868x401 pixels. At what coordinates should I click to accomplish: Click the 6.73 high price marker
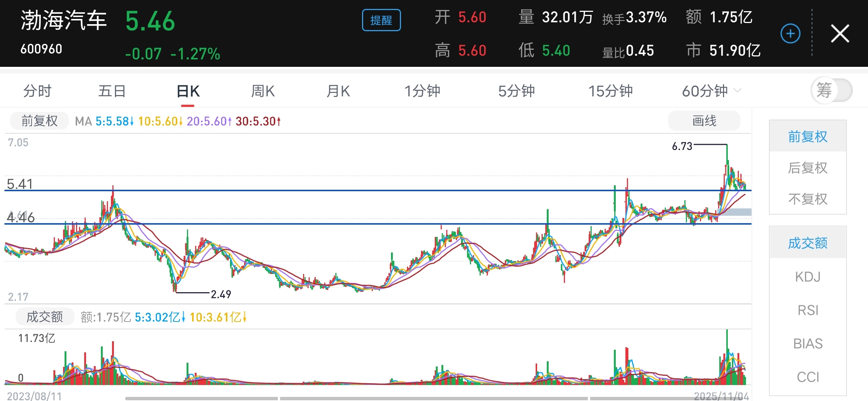(682, 146)
